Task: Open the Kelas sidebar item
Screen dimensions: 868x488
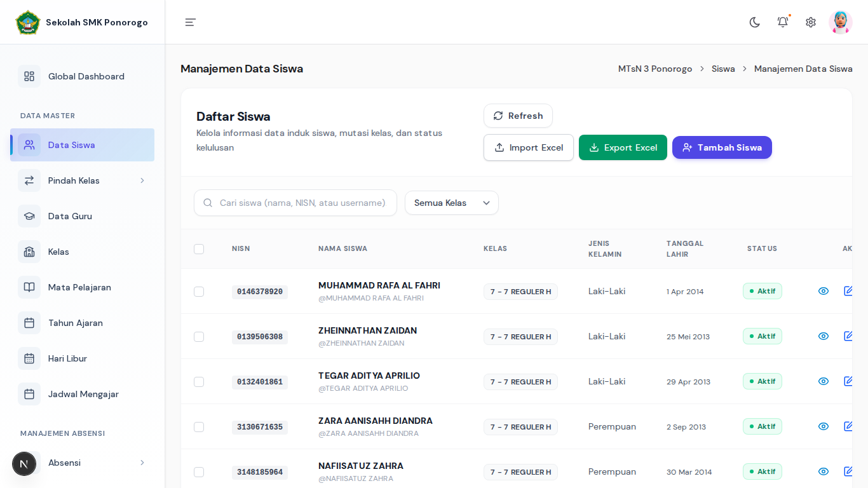Action: (x=82, y=252)
